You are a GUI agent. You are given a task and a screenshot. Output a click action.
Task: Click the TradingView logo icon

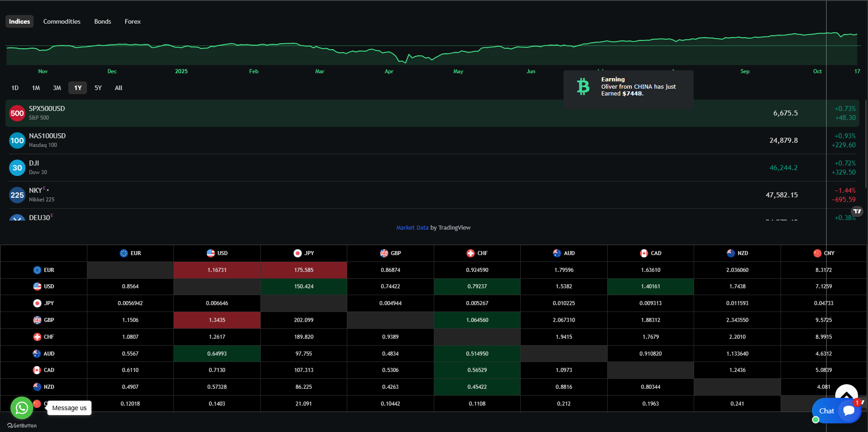[x=857, y=211]
